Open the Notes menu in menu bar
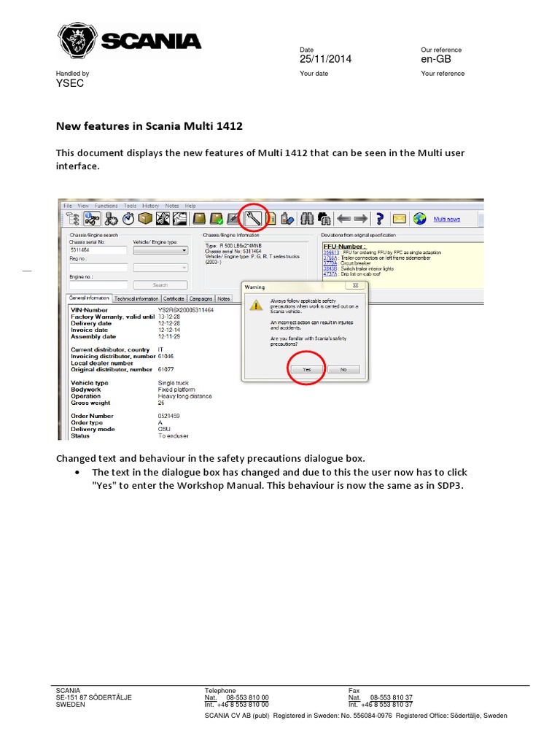560x747 pixels. point(172,206)
